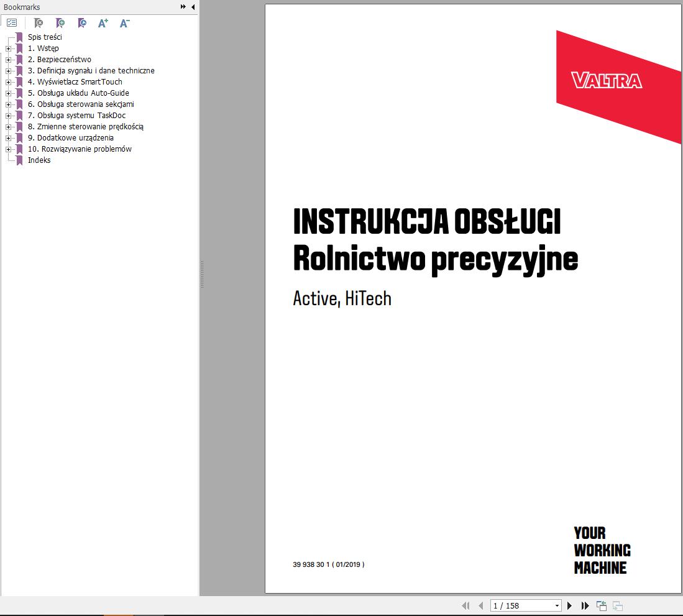683x616 pixels.
Task: Go to 8. Zmienne sterowanie prędkością
Action: click(x=86, y=127)
